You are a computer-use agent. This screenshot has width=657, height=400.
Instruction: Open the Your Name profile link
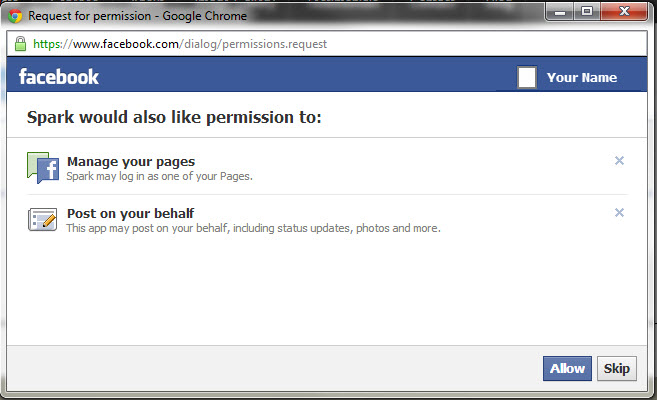coord(582,77)
